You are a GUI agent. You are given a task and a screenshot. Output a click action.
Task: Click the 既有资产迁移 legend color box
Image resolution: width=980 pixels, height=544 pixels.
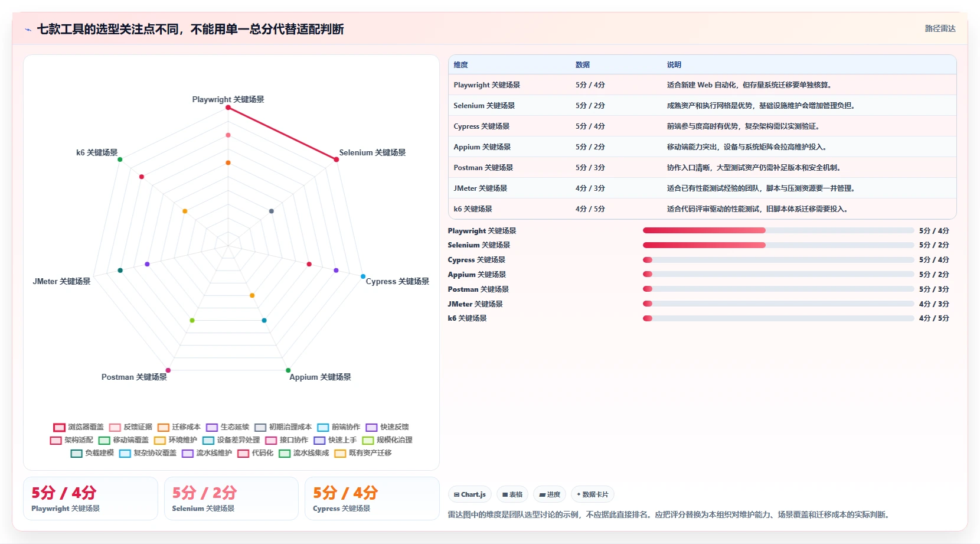tap(340, 454)
